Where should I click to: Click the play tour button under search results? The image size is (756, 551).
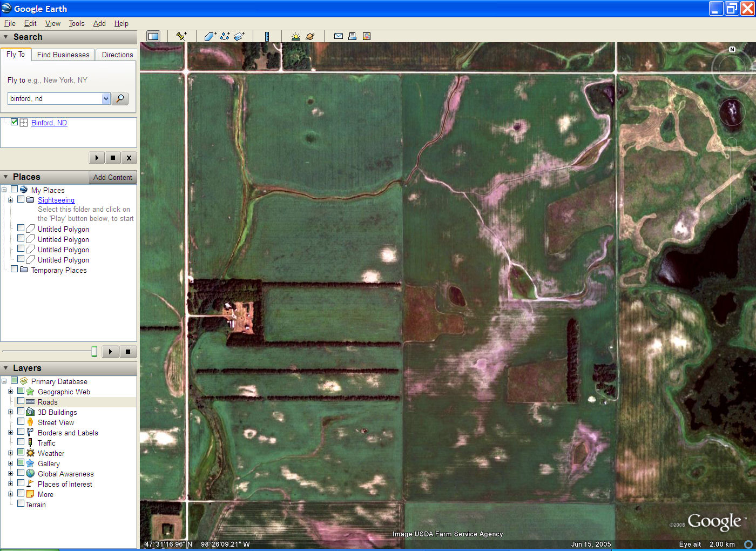(97, 158)
